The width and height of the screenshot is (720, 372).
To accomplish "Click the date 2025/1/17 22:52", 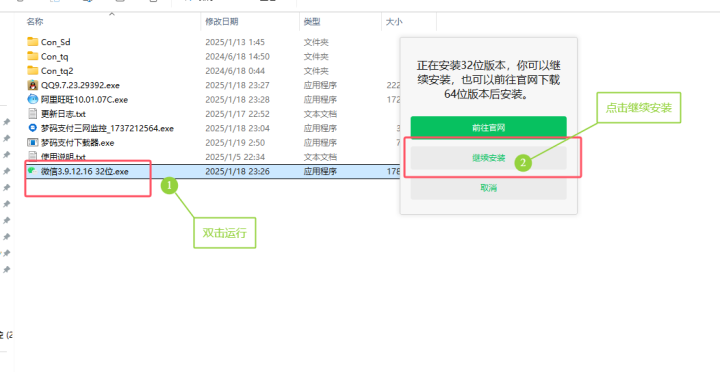I will pyautogui.click(x=237, y=114).
